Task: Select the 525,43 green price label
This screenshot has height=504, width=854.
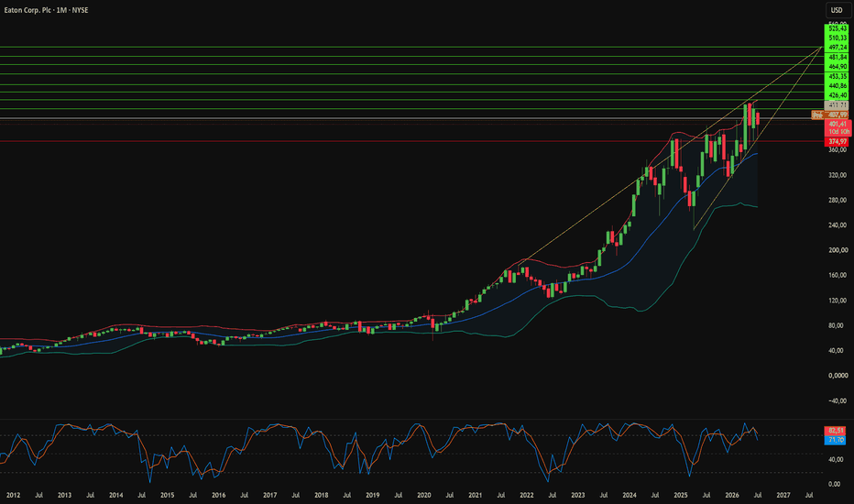Action: [x=838, y=28]
